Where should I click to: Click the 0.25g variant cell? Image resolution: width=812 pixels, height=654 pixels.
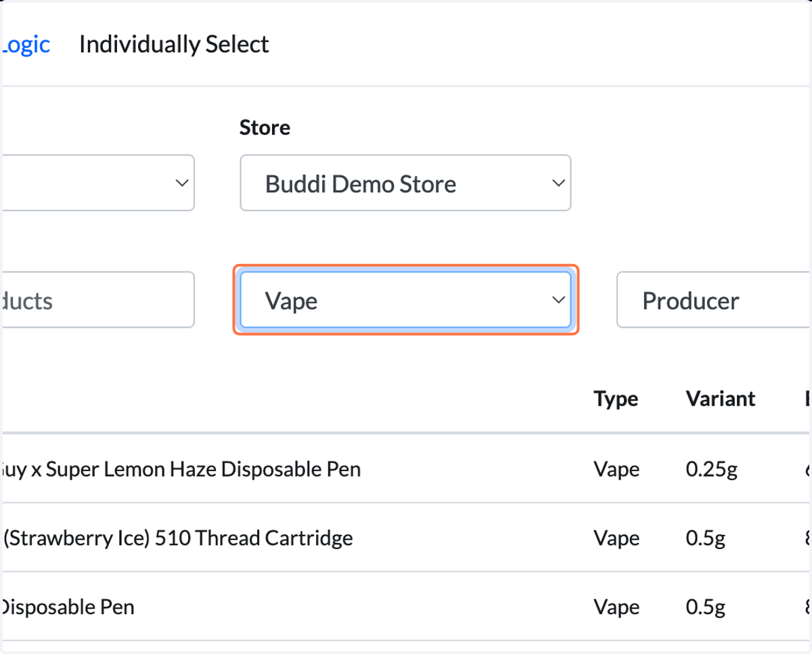pyautogui.click(x=712, y=469)
